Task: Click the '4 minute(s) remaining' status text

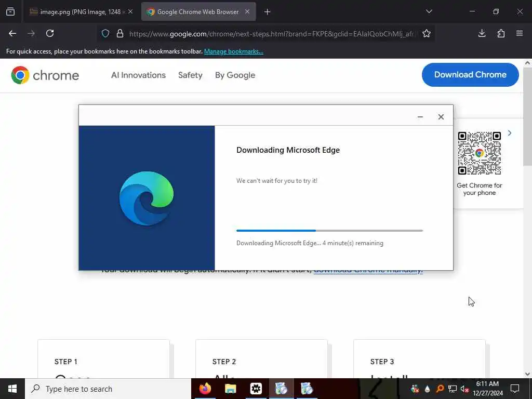Action: (x=353, y=243)
